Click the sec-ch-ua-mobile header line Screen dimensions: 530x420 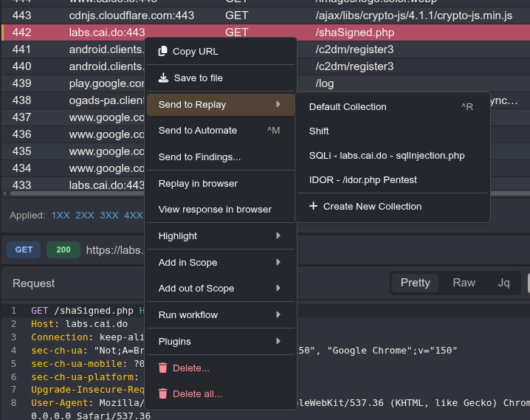pos(88,364)
